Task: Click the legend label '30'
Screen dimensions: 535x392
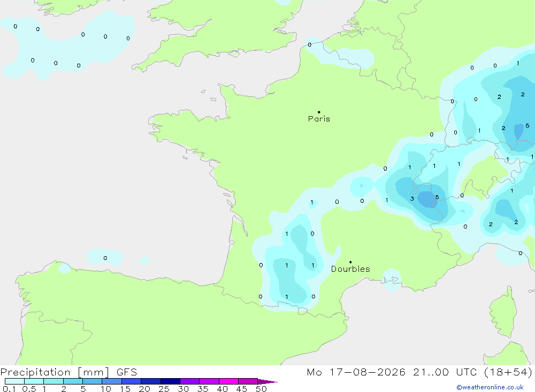Action: click(x=184, y=389)
